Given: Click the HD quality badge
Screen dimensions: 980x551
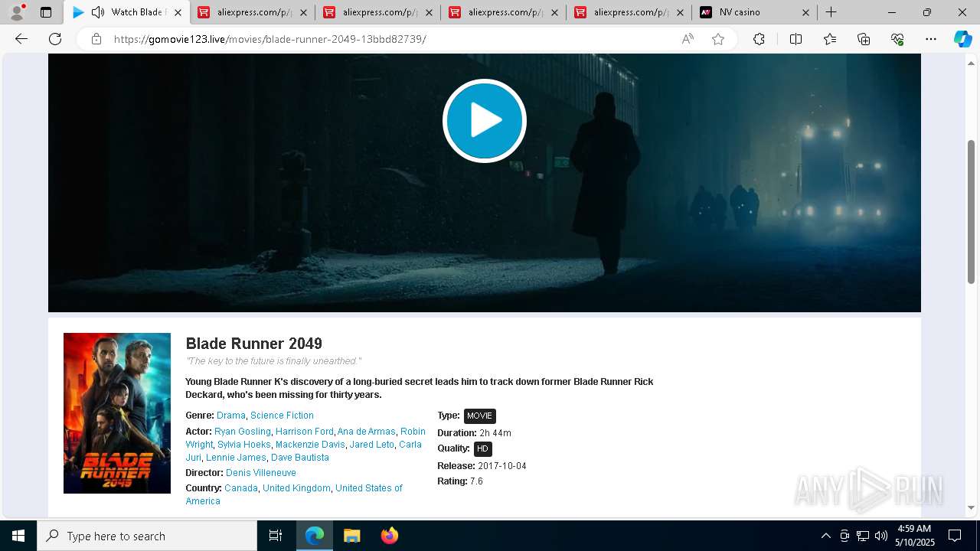Looking at the screenshot, I should 482,448.
